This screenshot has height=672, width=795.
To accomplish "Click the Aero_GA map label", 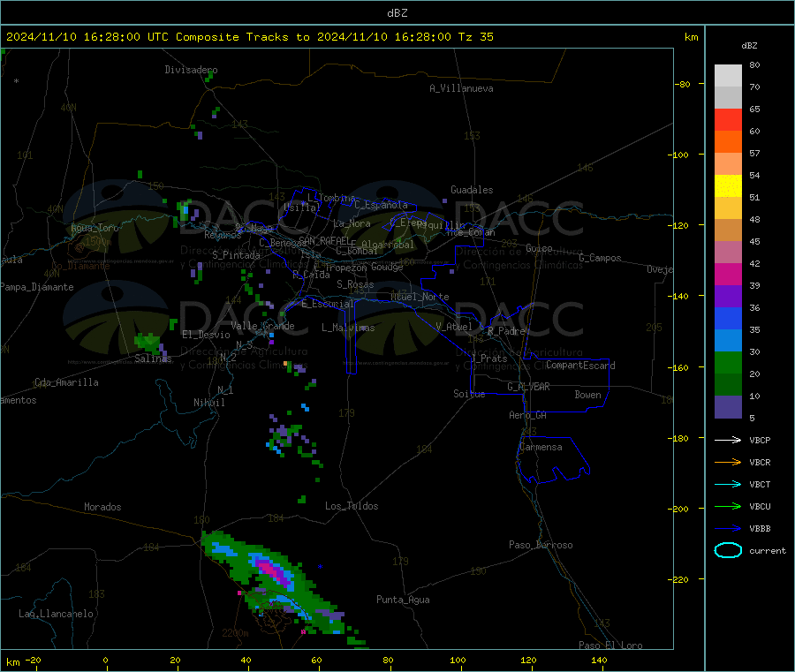I will coord(527,415).
